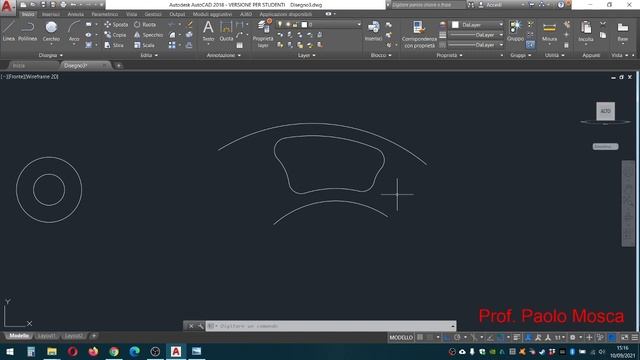640x360 pixels.
Task: Open the AutoCAD application menu logo
Action: point(7,7)
